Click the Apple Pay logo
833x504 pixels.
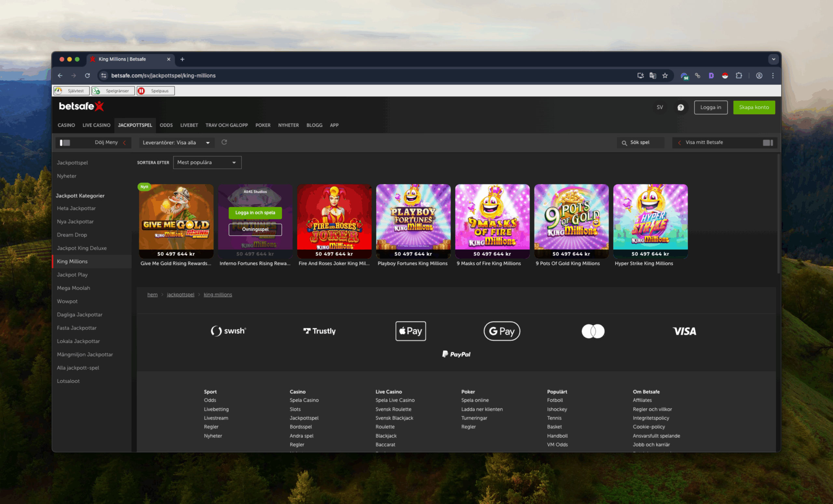pos(410,331)
